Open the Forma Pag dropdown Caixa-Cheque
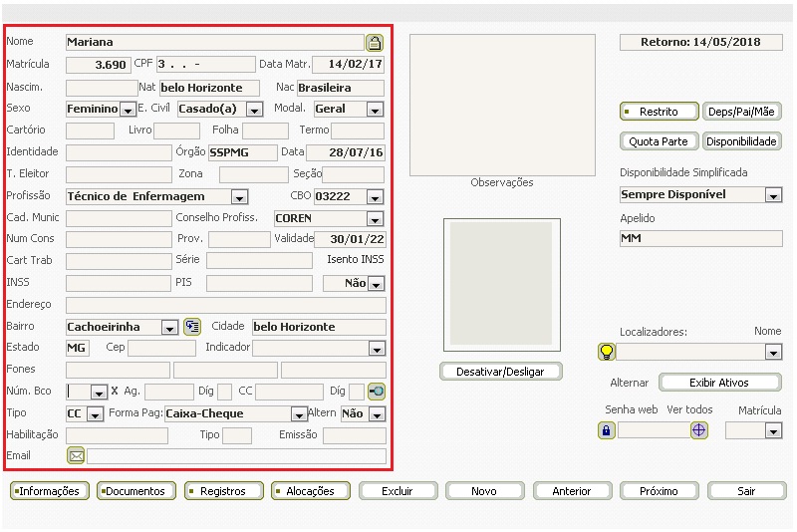The height and width of the screenshot is (532, 797). pyautogui.click(x=299, y=414)
